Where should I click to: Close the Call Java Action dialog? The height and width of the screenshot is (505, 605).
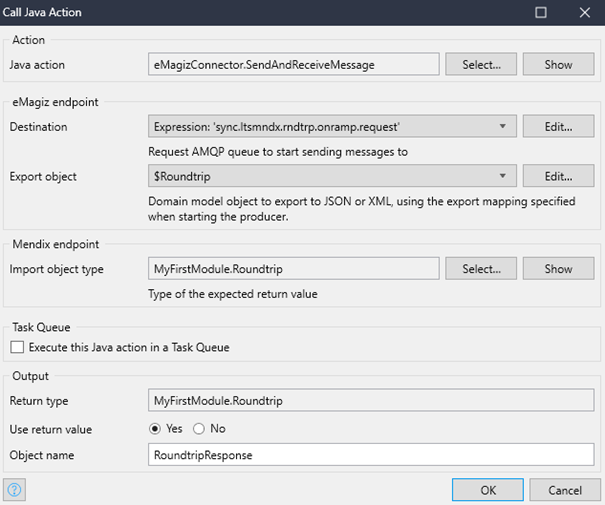click(x=585, y=12)
